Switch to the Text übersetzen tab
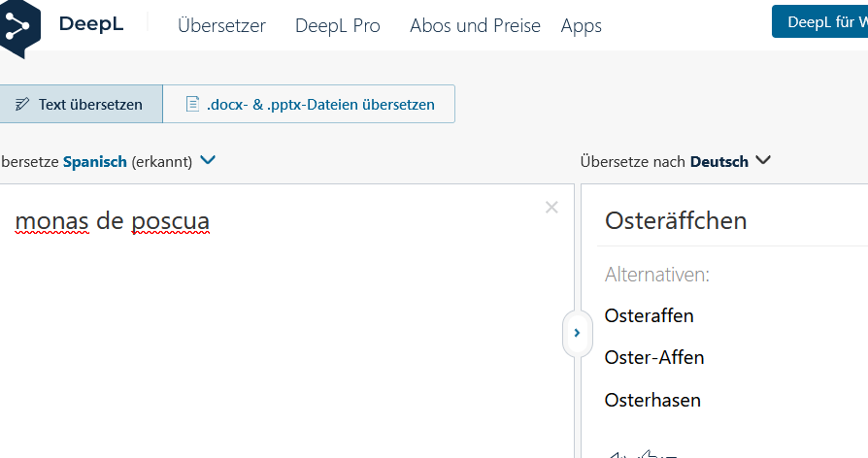This screenshot has height=458, width=868. point(80,104)
